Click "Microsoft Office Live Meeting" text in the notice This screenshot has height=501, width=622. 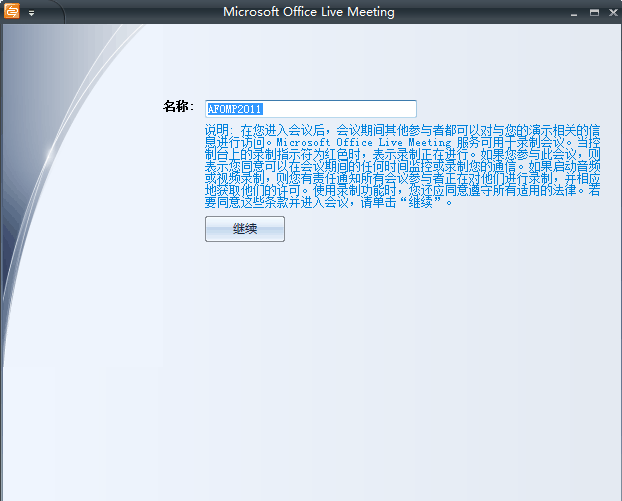(310, 142)
